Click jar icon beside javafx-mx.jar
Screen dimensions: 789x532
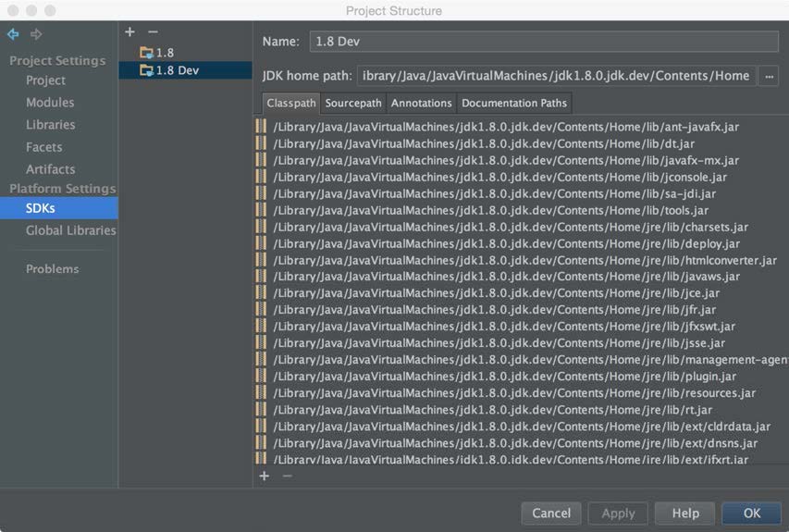point(261,160)
